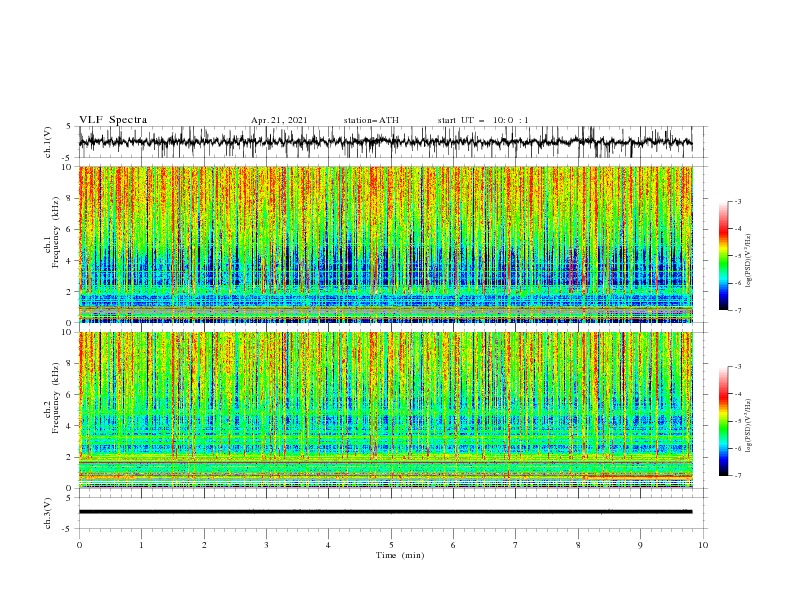Click time-axis tick label "5"
This screenshot has width=792, height=612.
click(x=391, y=545)
